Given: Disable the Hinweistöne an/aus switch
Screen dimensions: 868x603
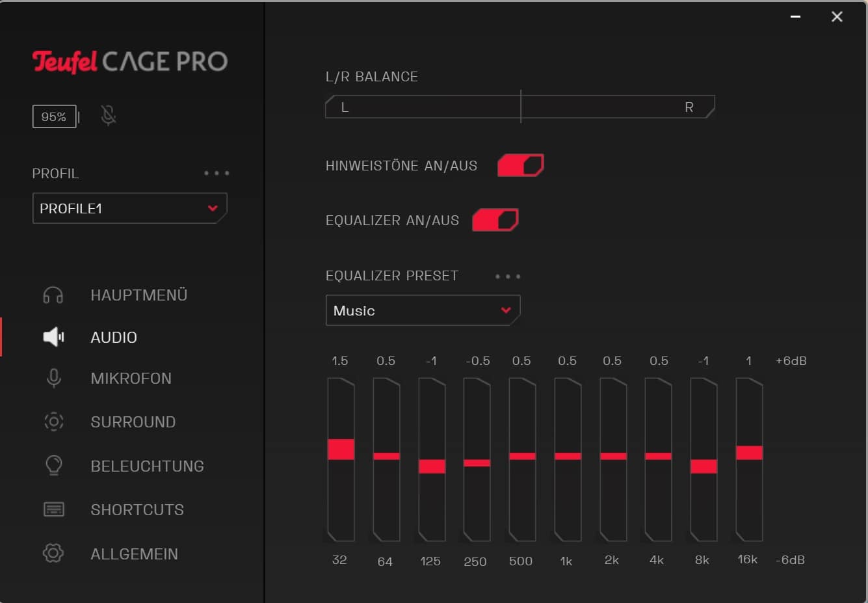Looking at the screenshot, I should [x=520, y=166].
